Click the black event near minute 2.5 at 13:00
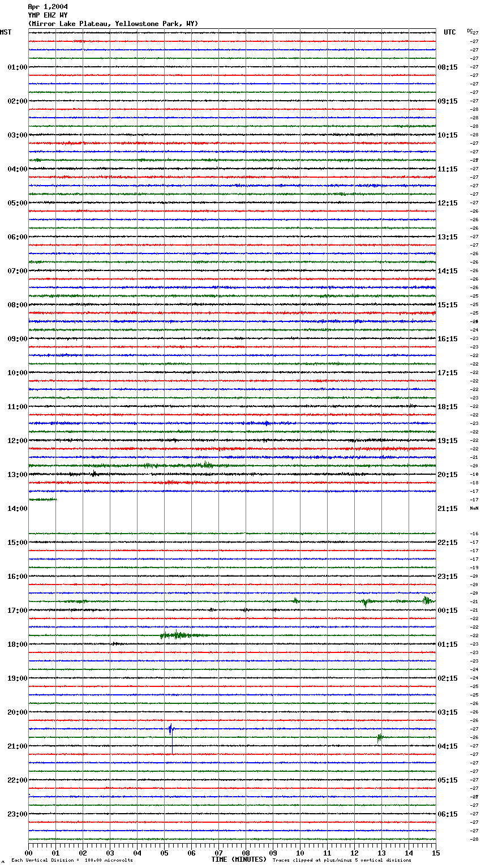Viewport: 481px width, 868px height. coord(94,474)
